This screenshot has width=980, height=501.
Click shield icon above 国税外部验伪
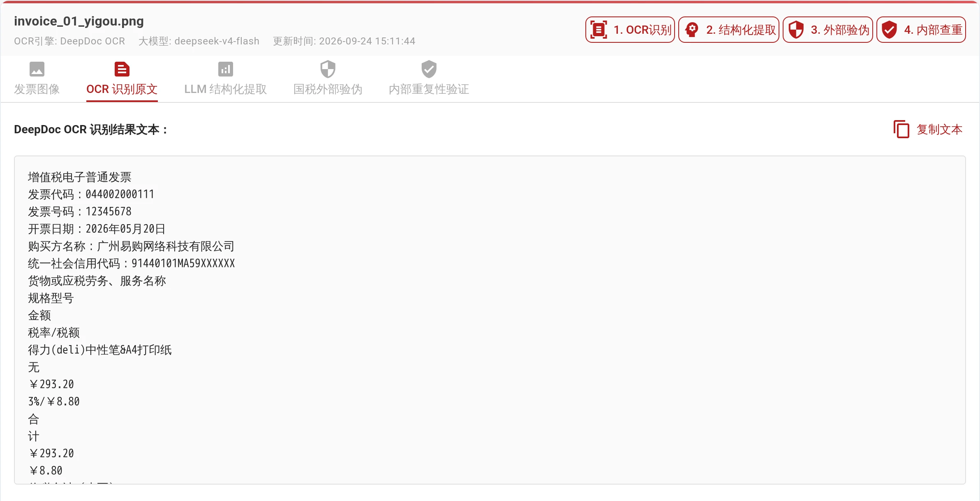point(328,69)
